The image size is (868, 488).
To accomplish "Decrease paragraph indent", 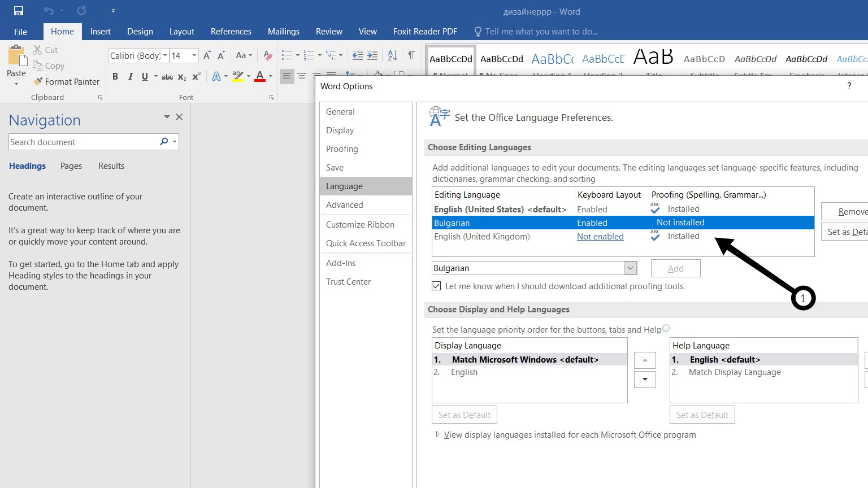I will tap(358, 55).
